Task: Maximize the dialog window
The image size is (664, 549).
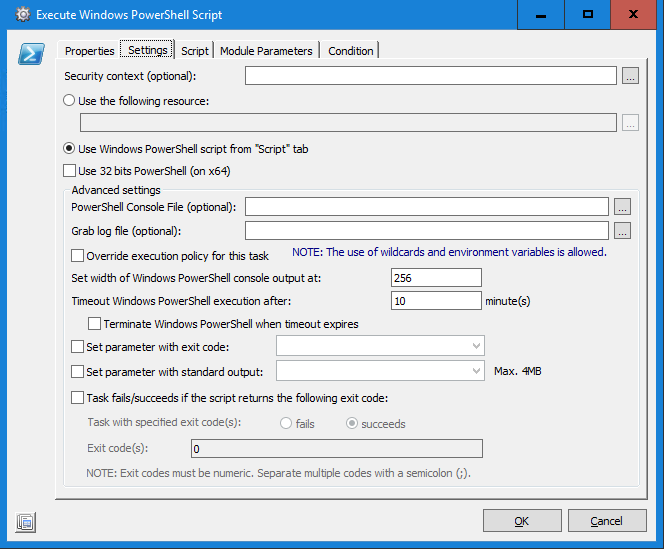Action: (x=588, y=14)
